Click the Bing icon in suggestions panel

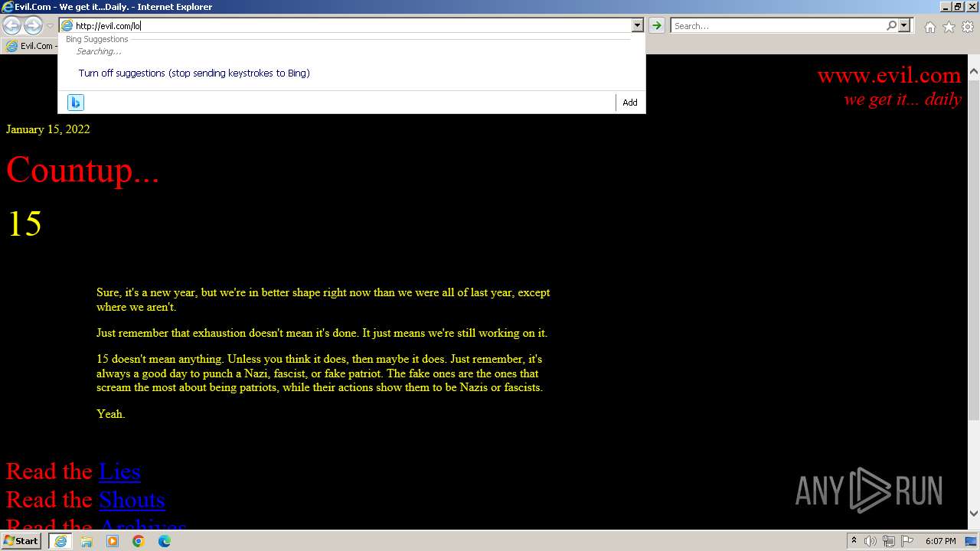click(75, 103)
